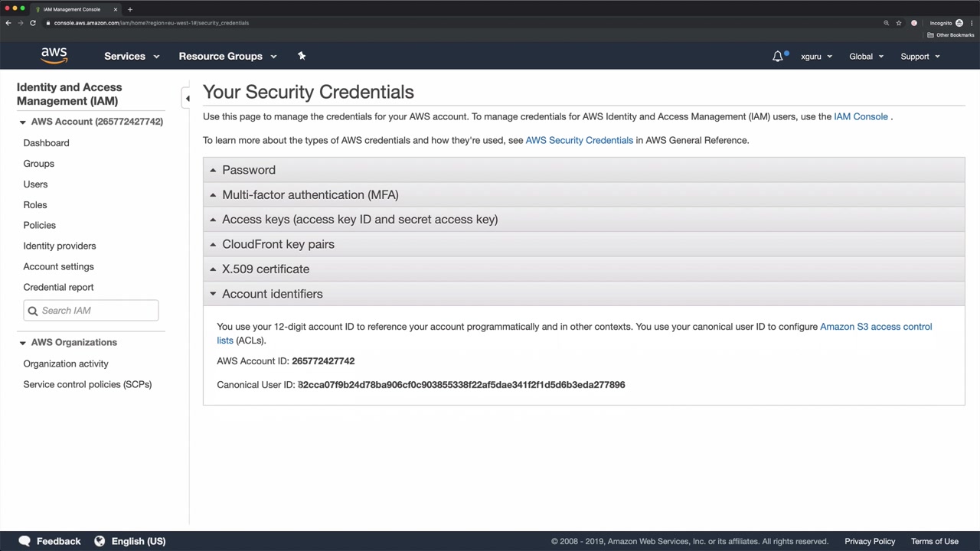Collapse the IAM sidebar arrow

tap(187, 98)
